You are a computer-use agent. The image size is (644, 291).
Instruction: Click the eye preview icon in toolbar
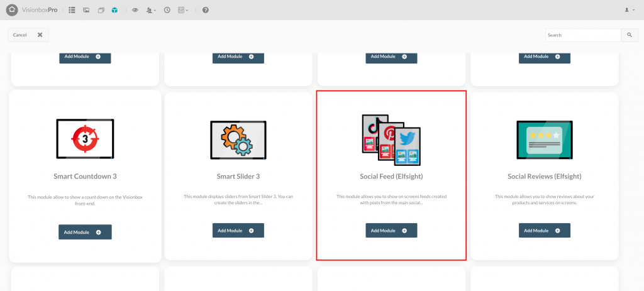pyautogui.click(x=135, y=10)
